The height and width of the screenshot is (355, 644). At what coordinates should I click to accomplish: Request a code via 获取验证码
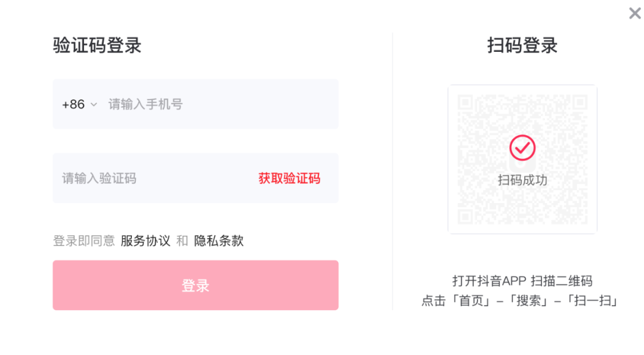tap(290, 177)
